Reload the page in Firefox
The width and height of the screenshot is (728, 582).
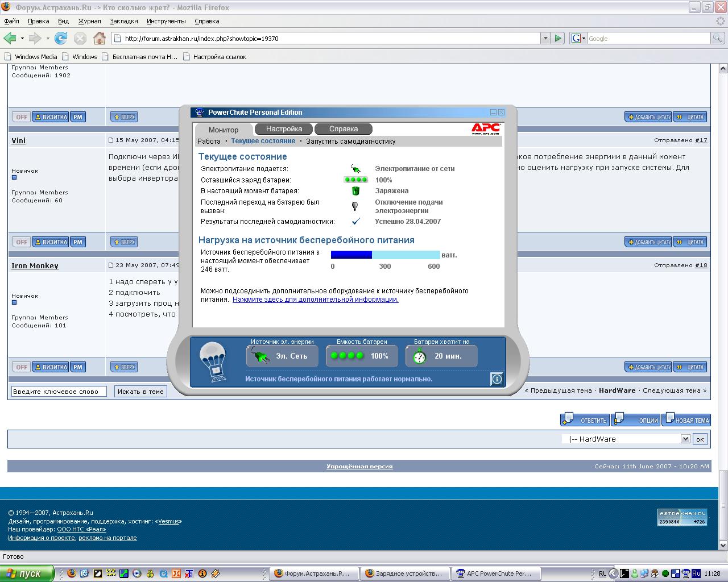(61, 38)
